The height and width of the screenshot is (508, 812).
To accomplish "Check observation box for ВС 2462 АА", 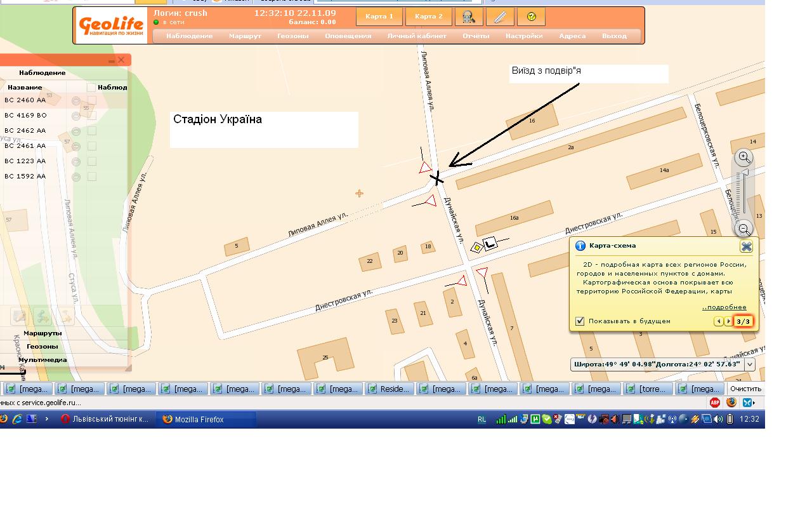I will pos(92,131).
